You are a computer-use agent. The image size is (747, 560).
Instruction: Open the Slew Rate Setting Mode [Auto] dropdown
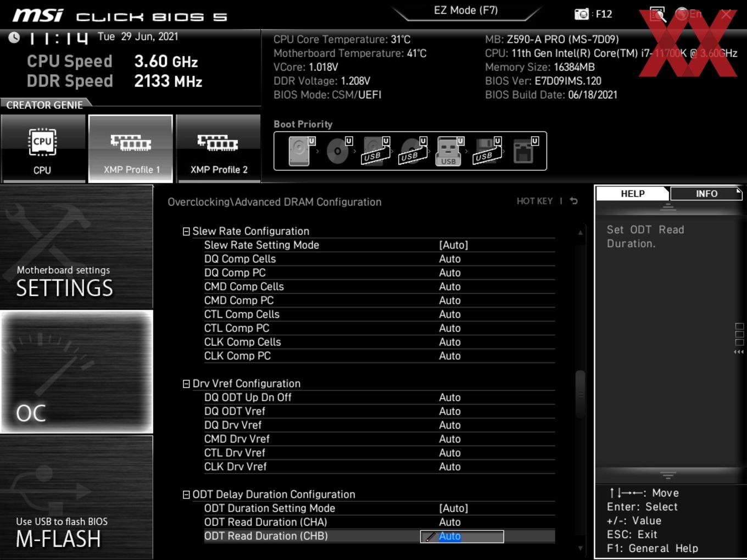[x=454, y=245]
